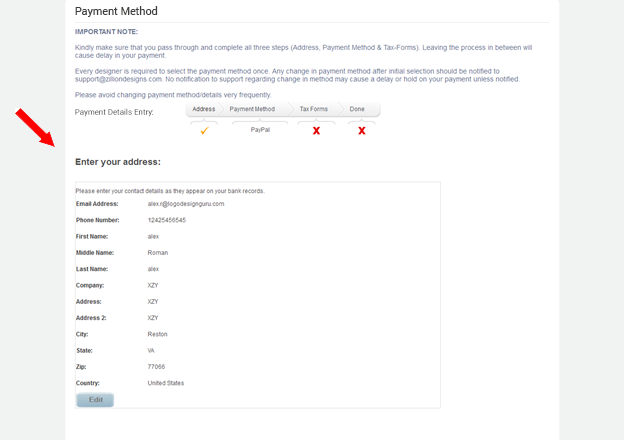
Task: Click the red X under Tax Forms
Action: pyautogui.click(x=316, y=131)
